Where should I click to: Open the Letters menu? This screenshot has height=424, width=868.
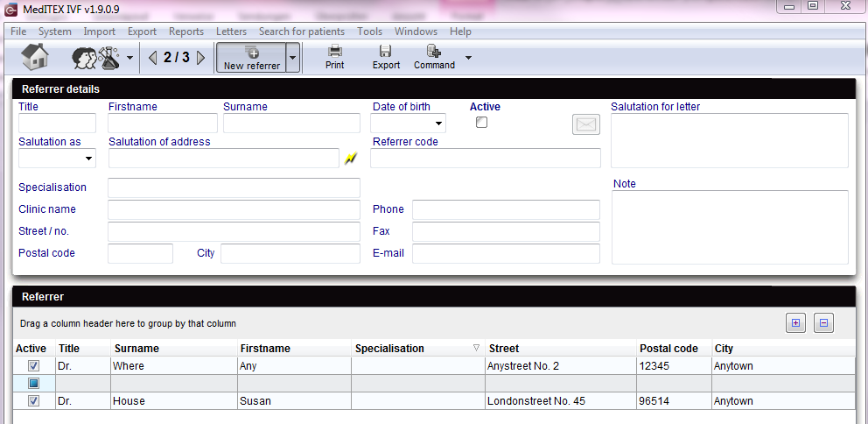click(x=231, y=32)
